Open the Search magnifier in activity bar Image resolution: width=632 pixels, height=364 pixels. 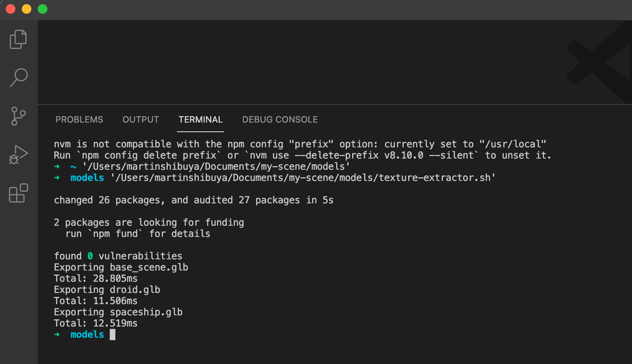(19, 77)
